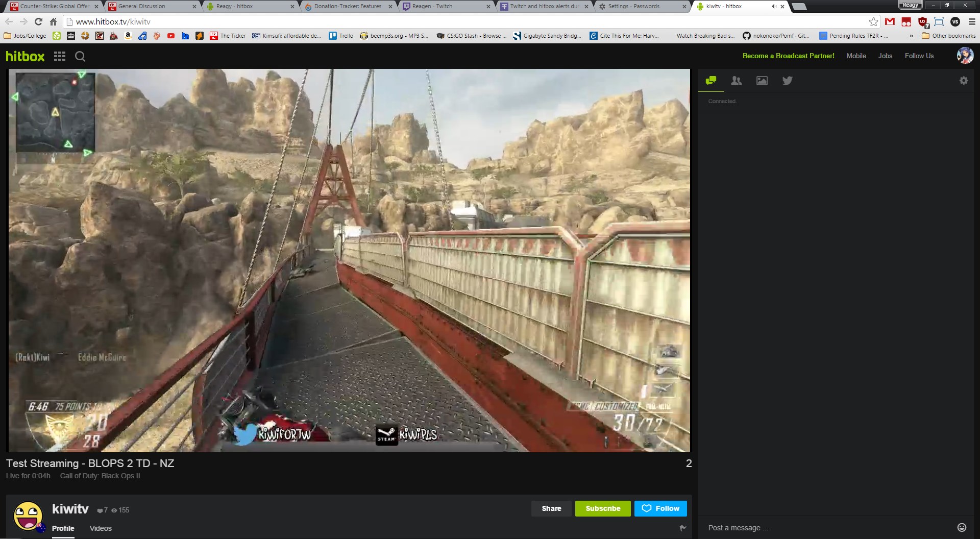Click Become a Broadcast Partner link

click(788, 56)
